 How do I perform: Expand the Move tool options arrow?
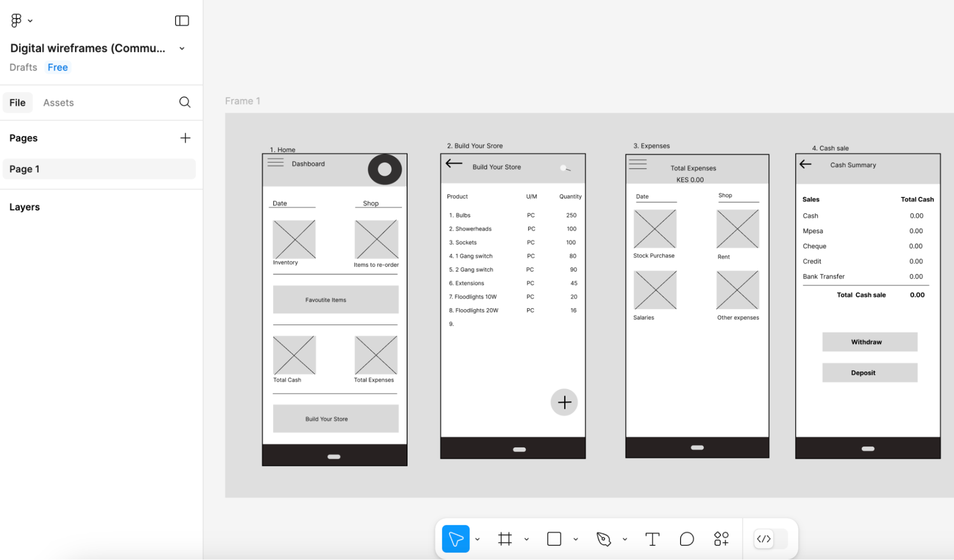point(477,539)
